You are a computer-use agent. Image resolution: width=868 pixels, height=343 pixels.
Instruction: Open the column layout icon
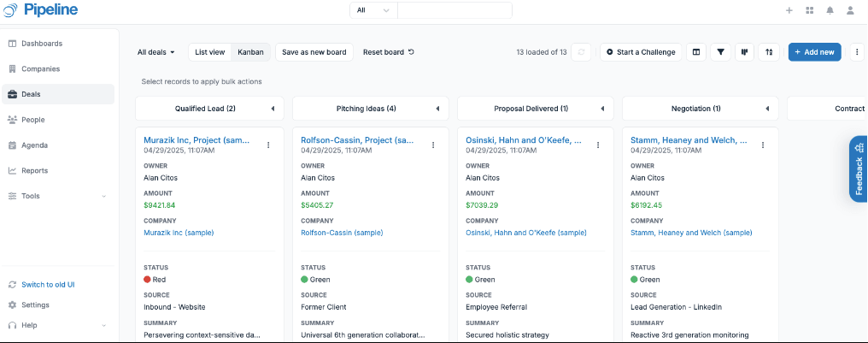click(696, 52)
